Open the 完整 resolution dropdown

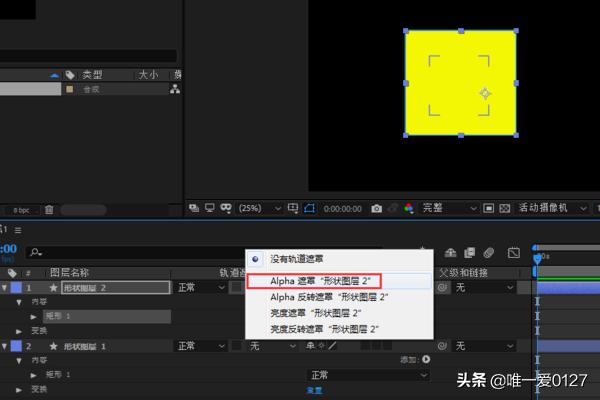click(x=449, y=208)
